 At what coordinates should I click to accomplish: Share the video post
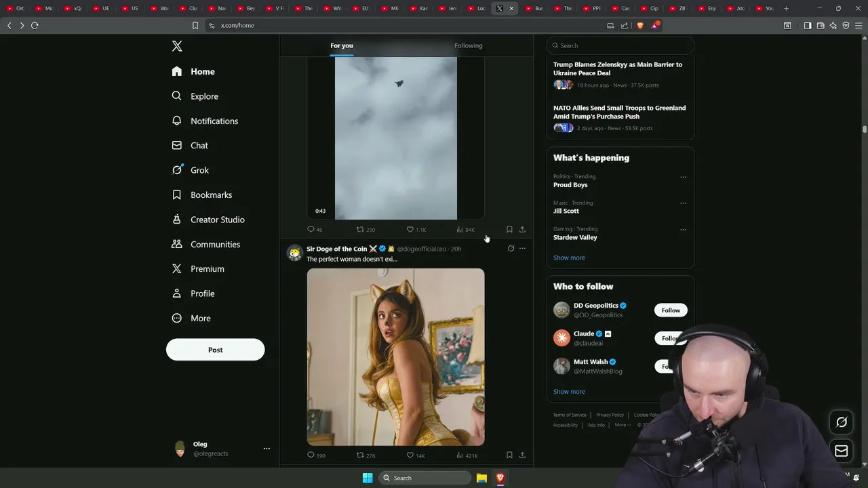click(522, 229)
